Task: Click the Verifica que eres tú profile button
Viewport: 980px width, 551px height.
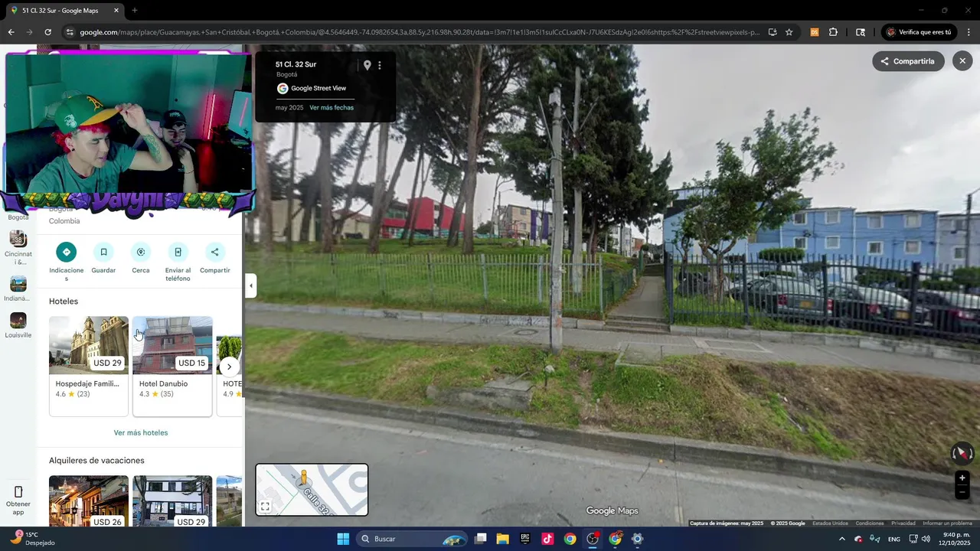Action: click(x=920, y=32)
